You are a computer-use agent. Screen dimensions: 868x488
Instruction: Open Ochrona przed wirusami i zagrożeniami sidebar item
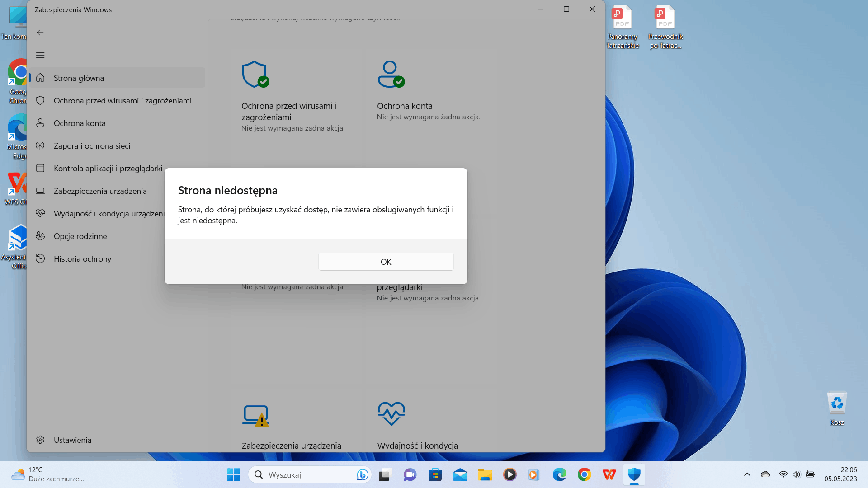pyautogui.click(x=122, y=101)
